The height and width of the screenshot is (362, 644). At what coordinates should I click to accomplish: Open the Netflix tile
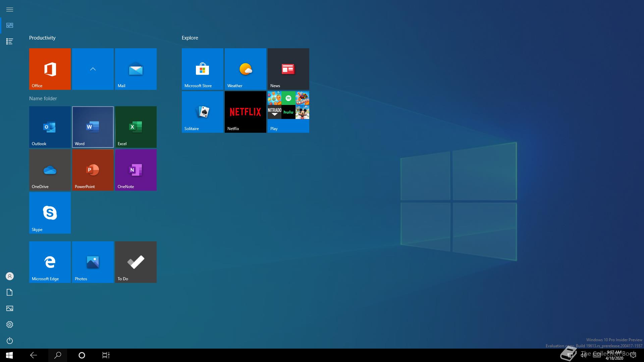point(246,112)
